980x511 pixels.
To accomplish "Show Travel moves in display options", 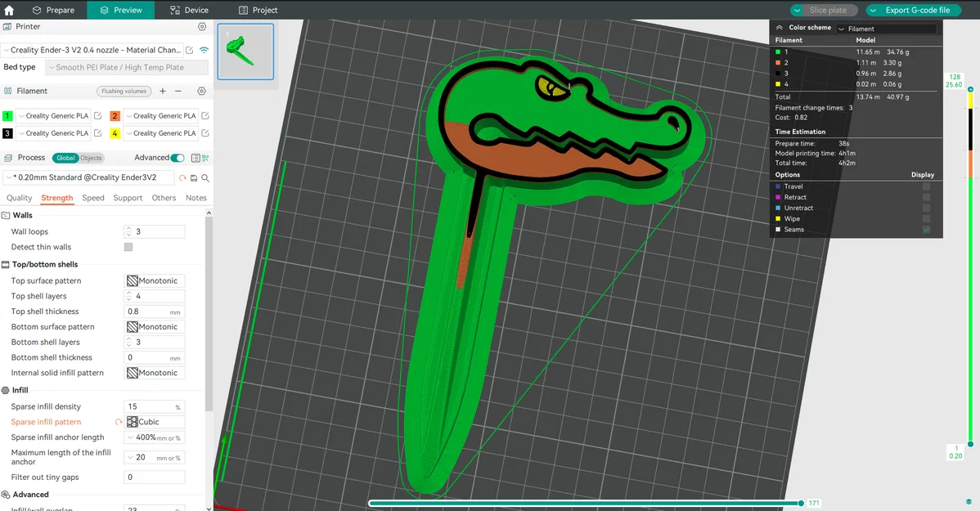I will tap(926, 186).
